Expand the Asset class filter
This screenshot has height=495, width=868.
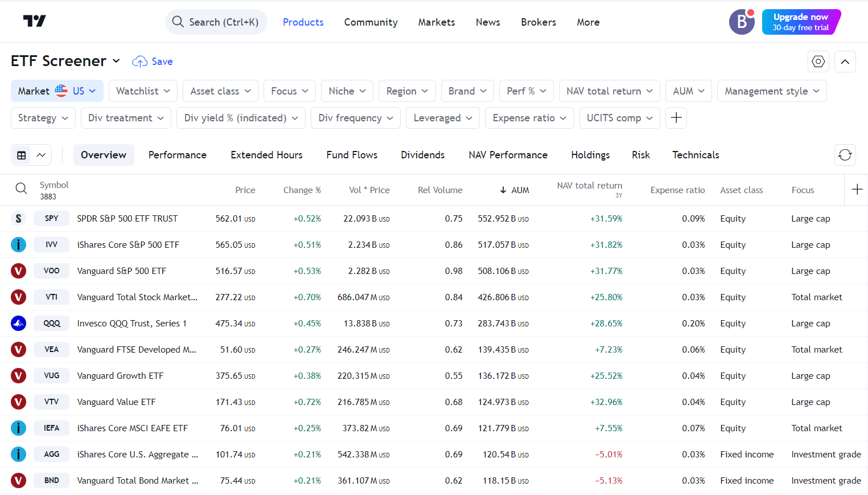point(220,91)
